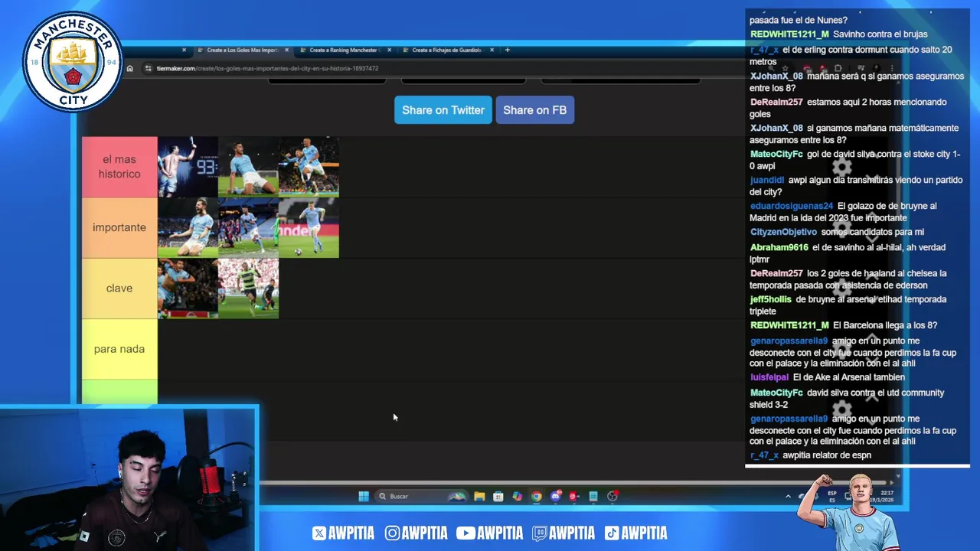Close the 'Create a Ranking Manchester' tab

(x=390, y=50)
